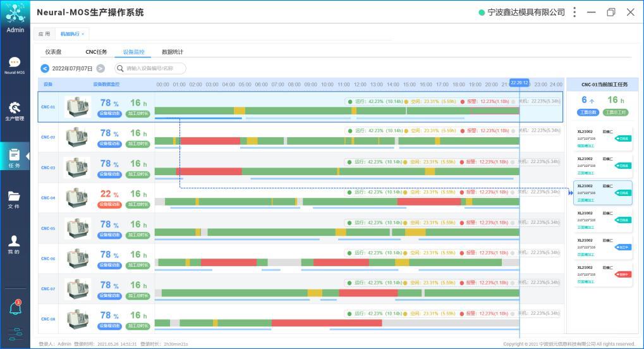Click the 22:20:12 timeline marker

pos(519,83)
